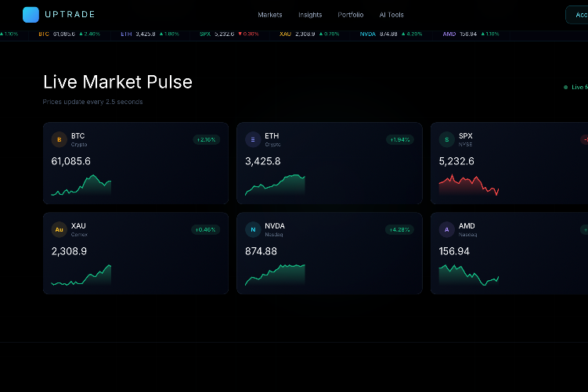
Task: Click the ETH ticker entry in the ticker strip
Action: point(150,34)
